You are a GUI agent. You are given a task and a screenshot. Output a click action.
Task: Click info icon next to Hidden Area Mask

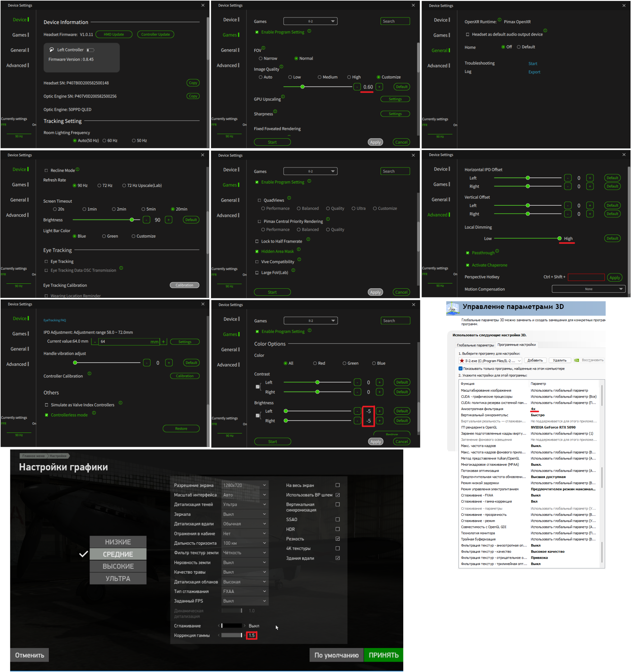[x=298, y=250]
